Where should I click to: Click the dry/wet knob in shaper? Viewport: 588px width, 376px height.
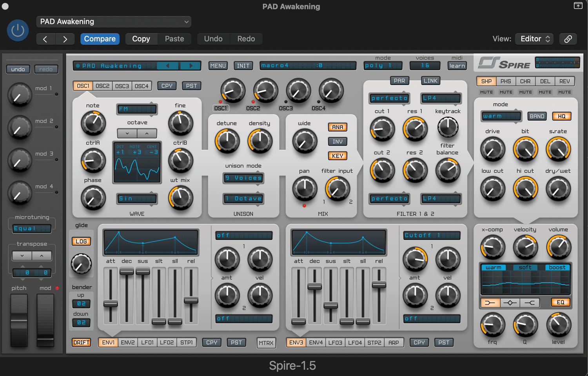(x=558, y=189)
